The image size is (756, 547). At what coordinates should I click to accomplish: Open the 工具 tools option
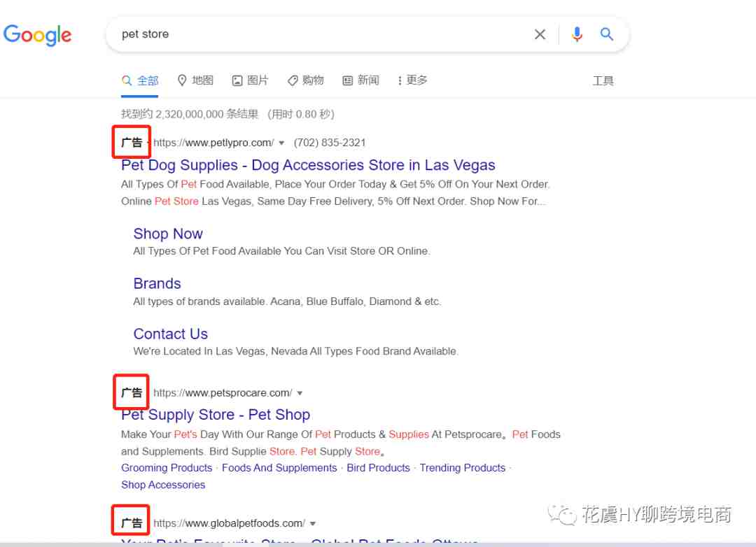[x=603, y=81]
